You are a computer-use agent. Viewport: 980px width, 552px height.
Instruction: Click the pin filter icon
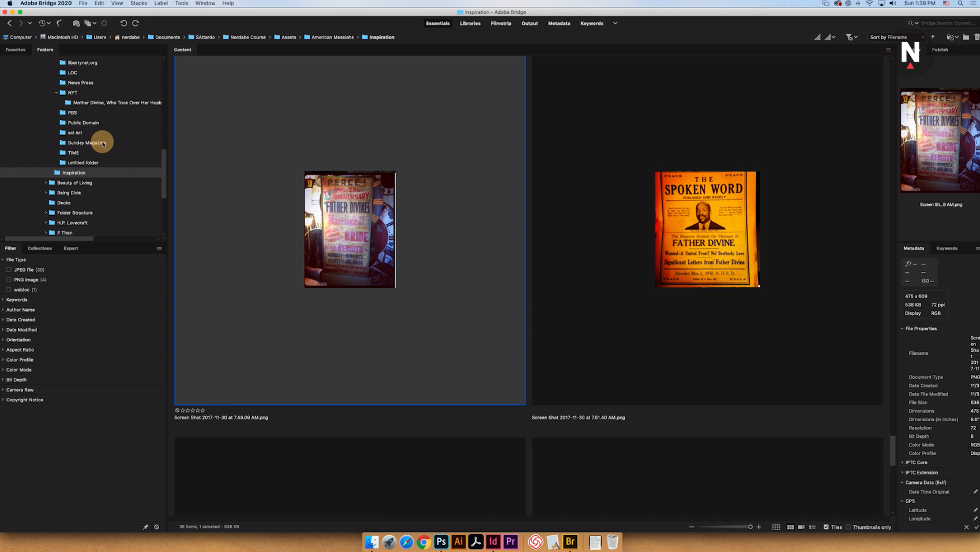coord(145,527)
